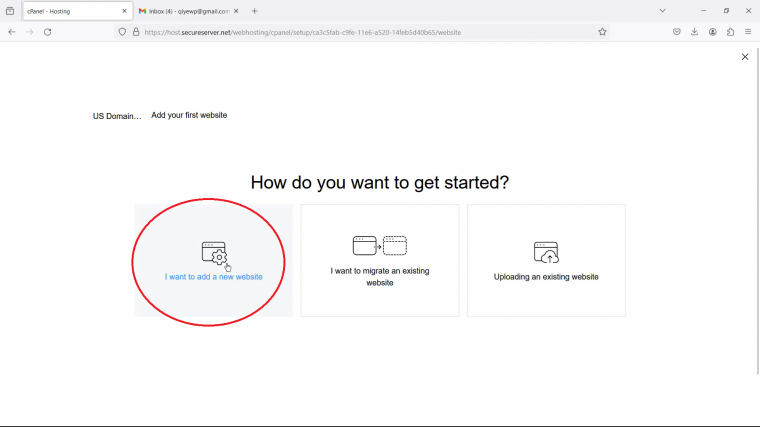Image resolution: width=760 pixels, height=427 pixels.
Task: Go forward to next page
Action: click(30, 32)
